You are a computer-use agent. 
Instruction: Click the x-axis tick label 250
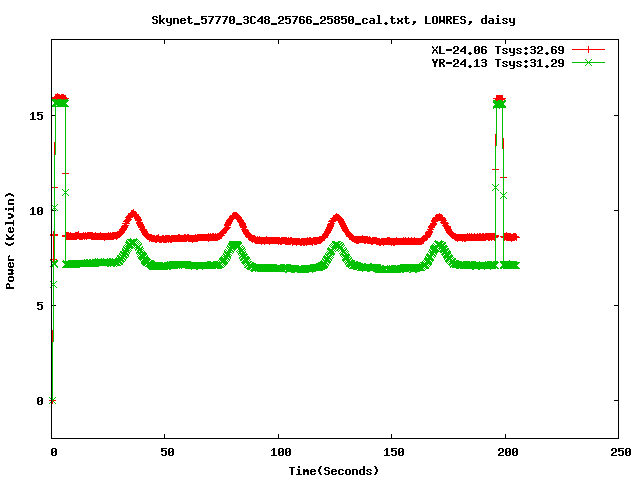pyautogui.click(x=621, y=452)
